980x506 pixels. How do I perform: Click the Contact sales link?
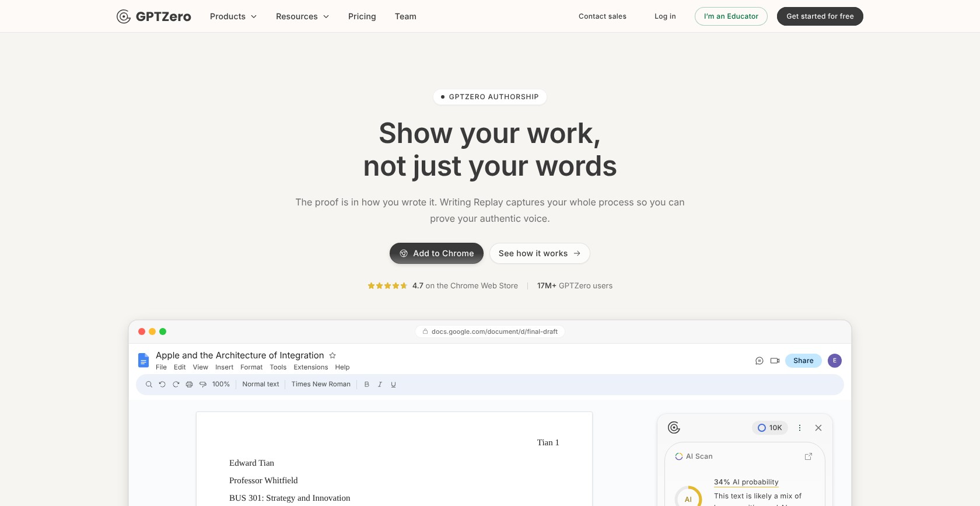click(603, 16)
